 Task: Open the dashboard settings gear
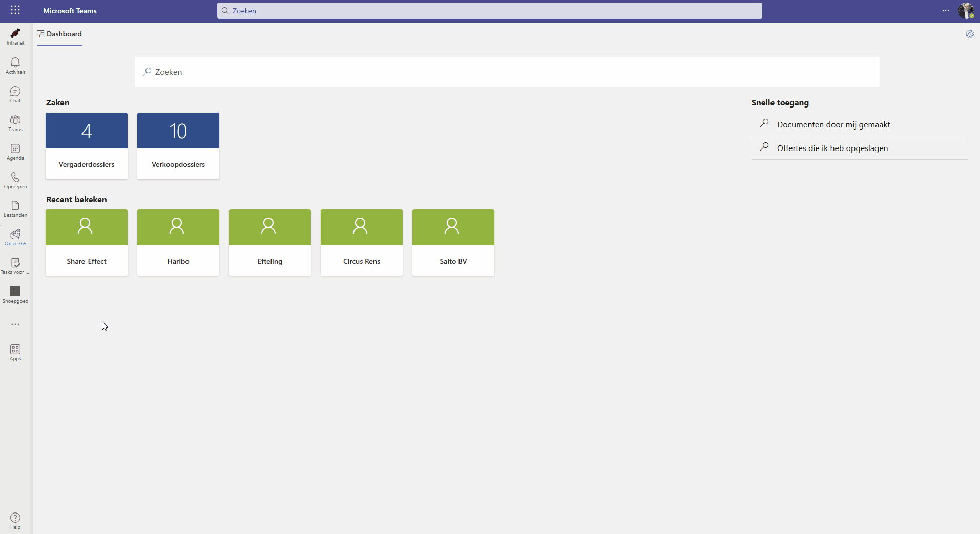[970, 34]
